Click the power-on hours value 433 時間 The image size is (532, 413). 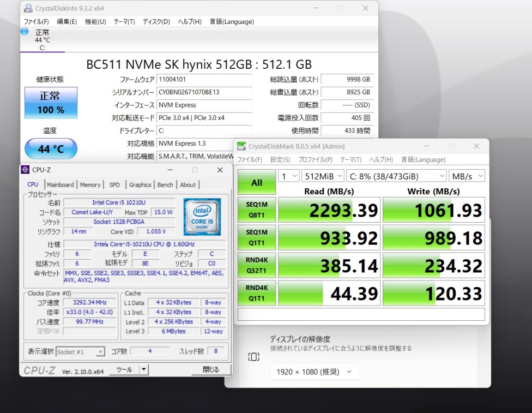point(347,131)
